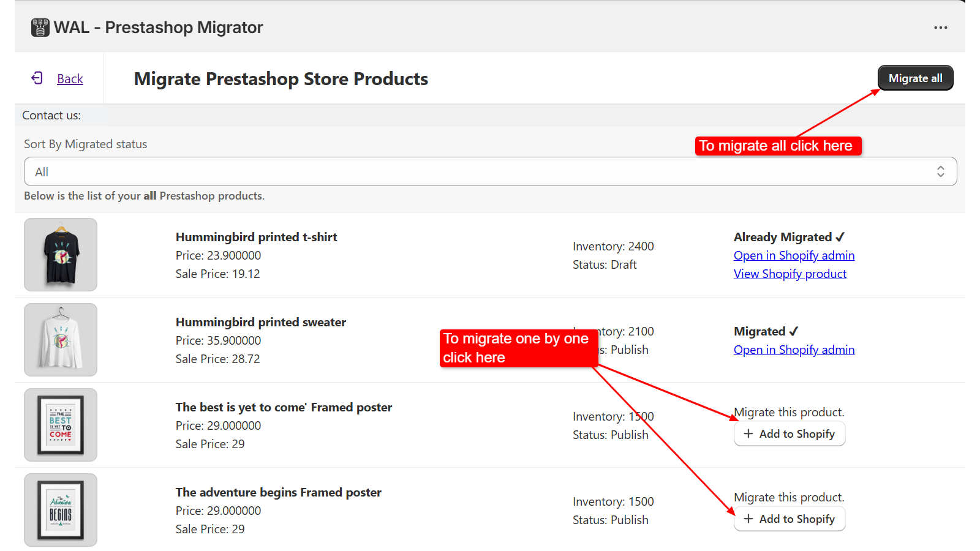This screenshot has width=980, height=551.
Task: Select the 'Hummingbird printed sweater' title
Action: pyautogui.click(x=261, y=322)
